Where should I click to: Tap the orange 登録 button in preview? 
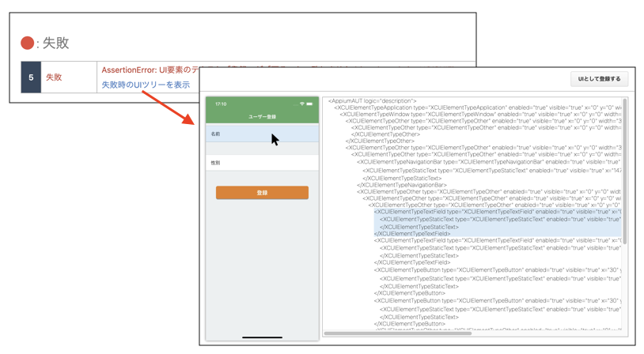coord(262,192)
